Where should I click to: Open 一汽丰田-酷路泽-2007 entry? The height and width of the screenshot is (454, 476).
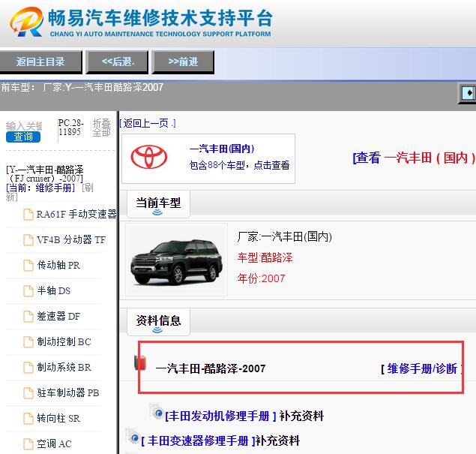click(x=211, y=368)
